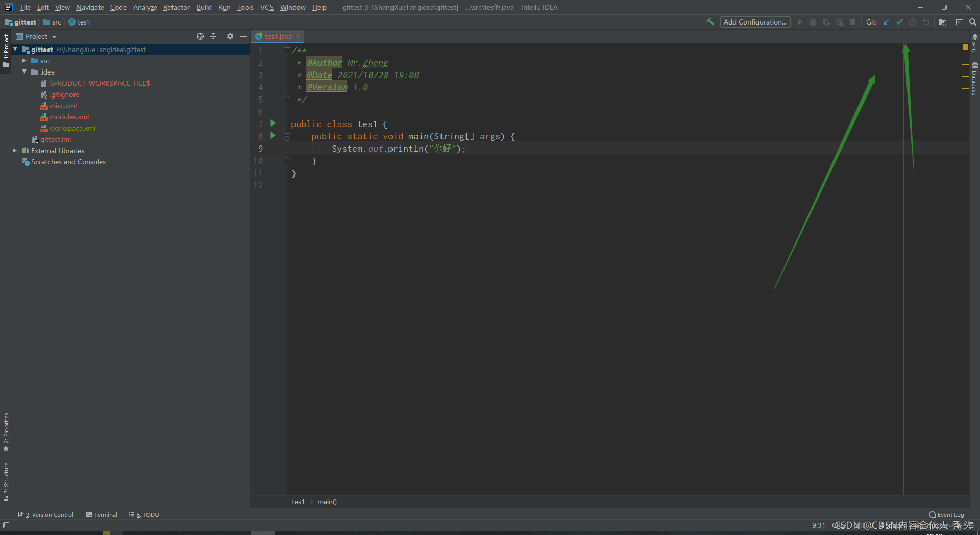Image resolution: width=980 pixels, height=535 pixels.
Task: Toggle the Z: Structure tool window
Action: (6, 481)
